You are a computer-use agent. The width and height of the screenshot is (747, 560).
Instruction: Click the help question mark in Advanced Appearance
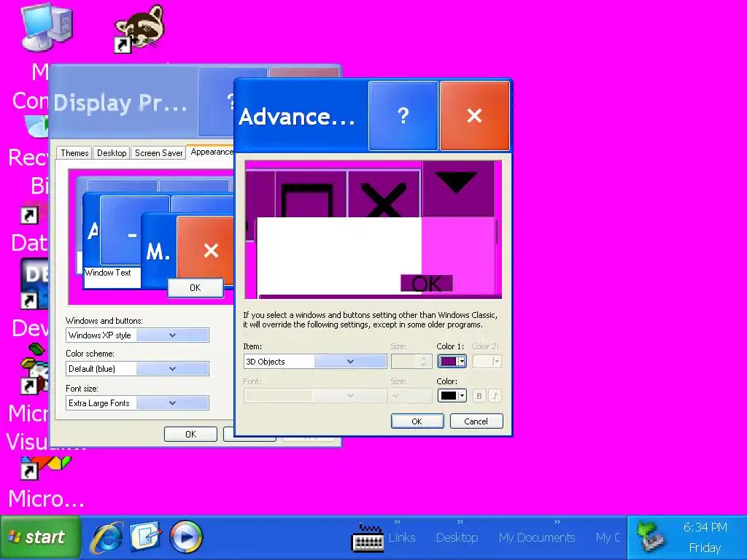coord(403,116)
